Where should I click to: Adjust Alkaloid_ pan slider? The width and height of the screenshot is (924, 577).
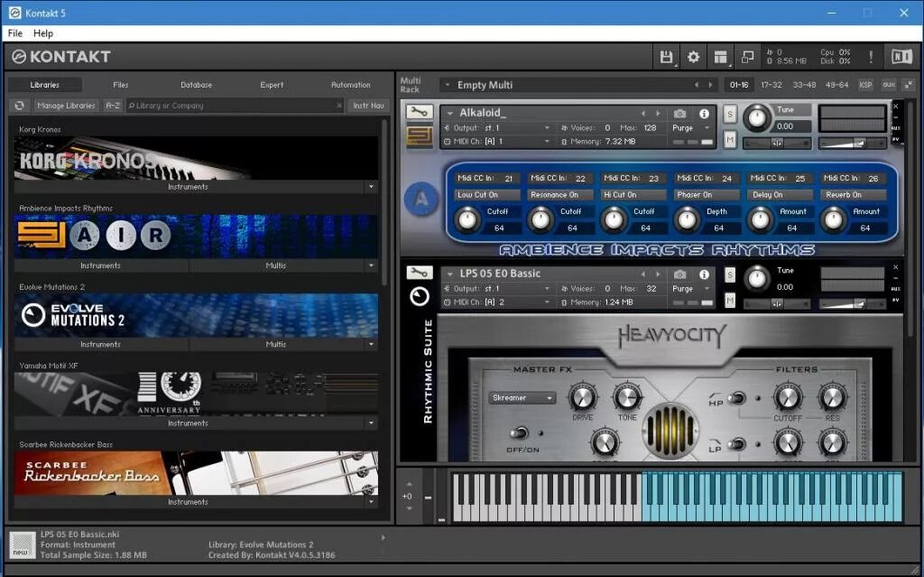[x=777, y=143]
